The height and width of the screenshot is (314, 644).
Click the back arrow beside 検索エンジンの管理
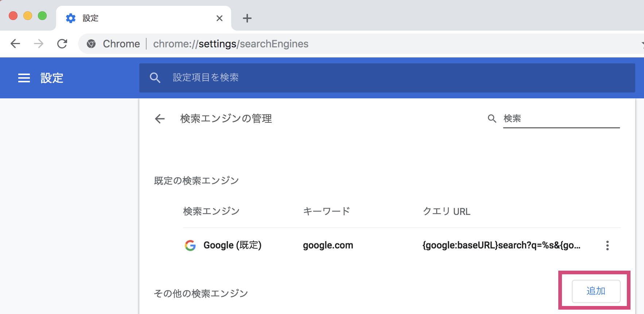click(160, 119)
